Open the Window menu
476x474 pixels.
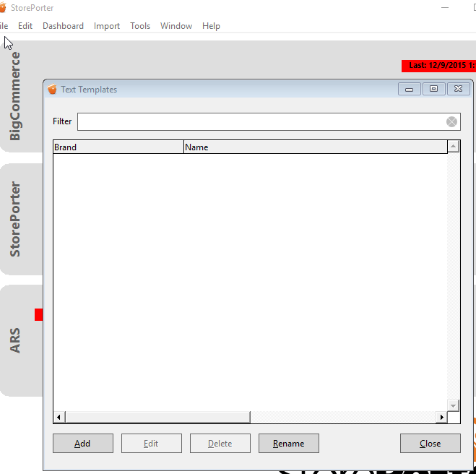[176, 26]
